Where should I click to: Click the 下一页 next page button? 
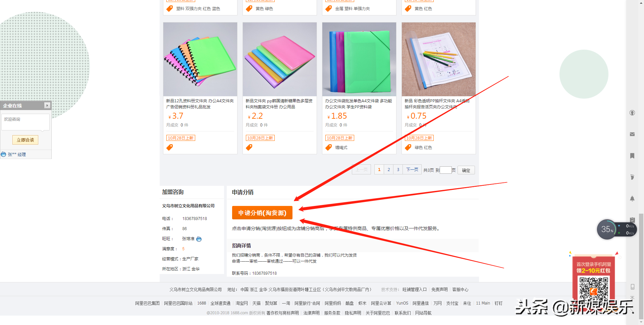click(x=412, y=170)
